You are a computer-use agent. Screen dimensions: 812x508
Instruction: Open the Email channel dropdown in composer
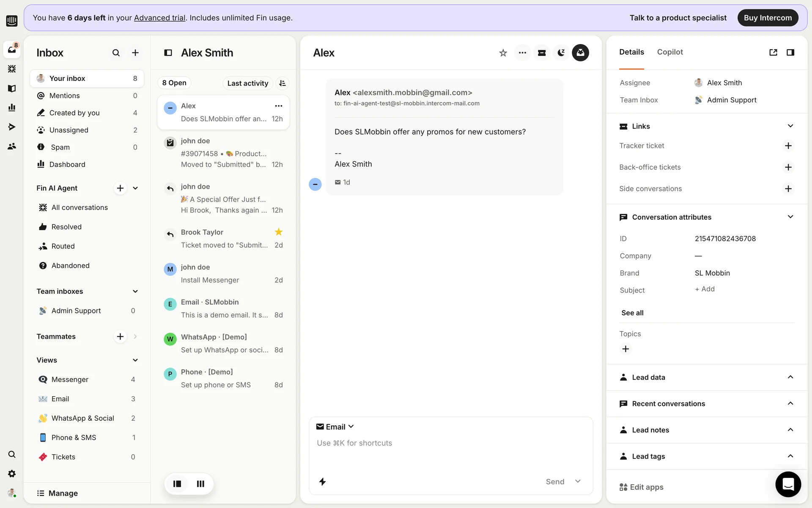(x=335, y=427)
